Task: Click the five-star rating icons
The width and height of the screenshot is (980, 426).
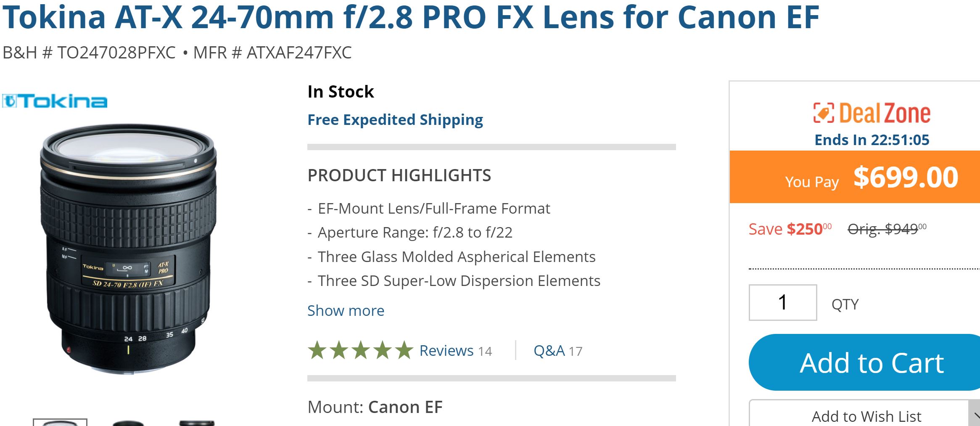Action: click(x=360, y=350)
